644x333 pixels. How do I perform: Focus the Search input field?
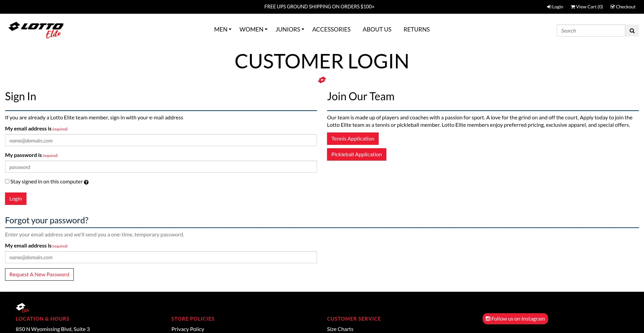click(x=591, y=31)
